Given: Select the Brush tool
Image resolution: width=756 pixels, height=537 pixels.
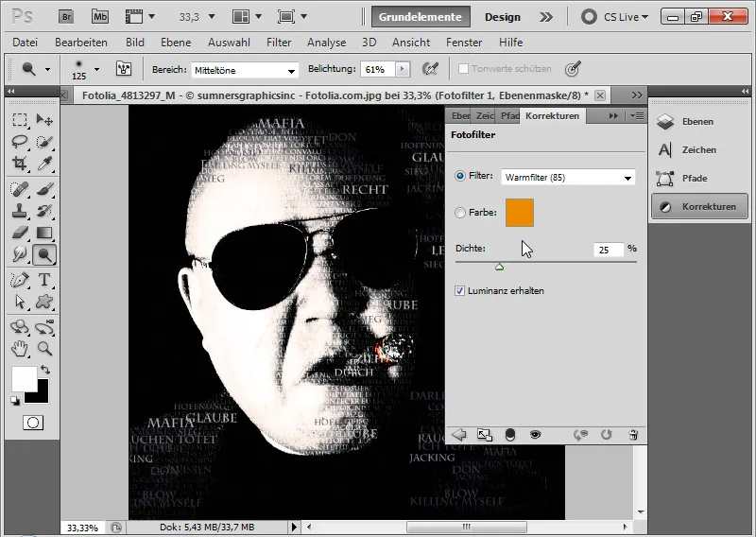Looking at the screenshot, I should (44, 189).
